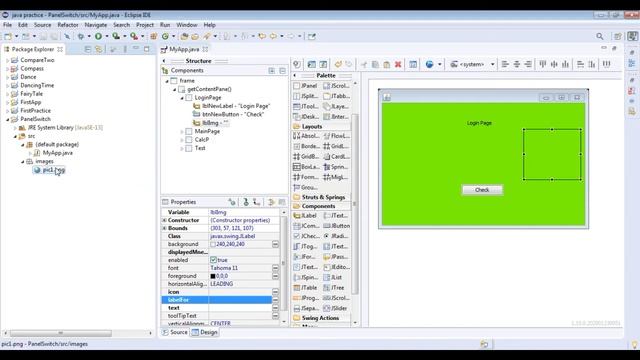Click ellipsis button for font property
This screenshot has height=360, width=640.
pyautogui.click(x=276, y=268)
